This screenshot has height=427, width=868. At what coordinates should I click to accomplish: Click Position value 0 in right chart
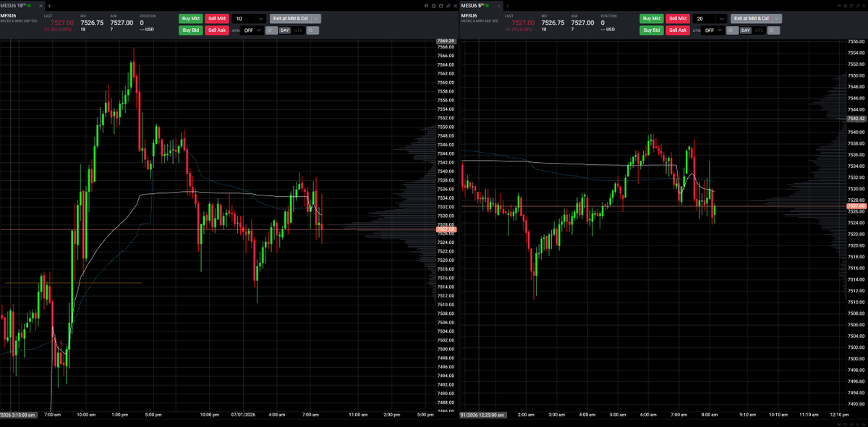coord(603,22)
